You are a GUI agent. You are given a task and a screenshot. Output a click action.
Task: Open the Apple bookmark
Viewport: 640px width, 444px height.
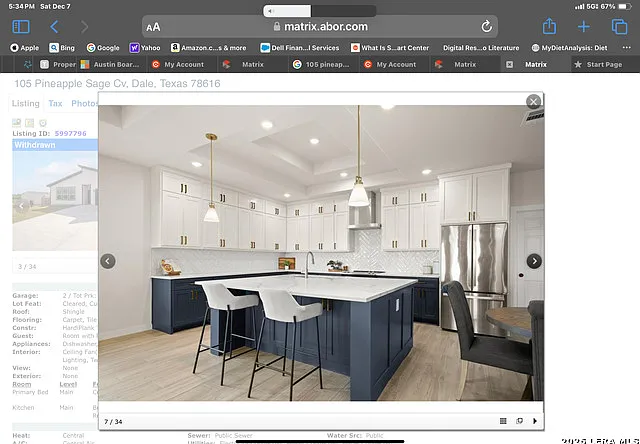25,48
